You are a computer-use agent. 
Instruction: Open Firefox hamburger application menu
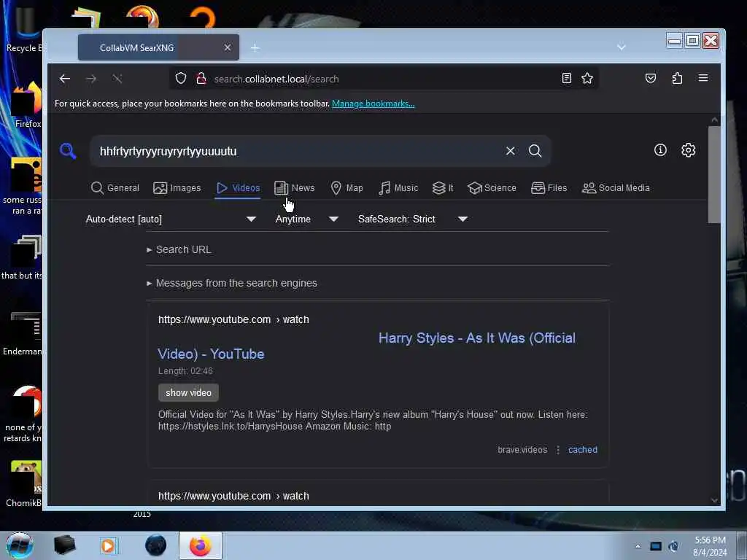[703, 78]
